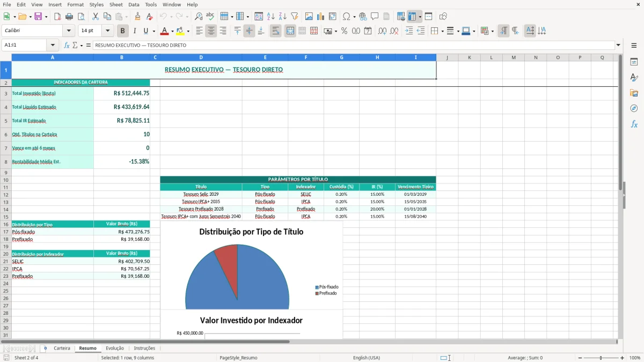Select column D header
Image resolution: width=644 pixels, height=362 pixels.
[201, 57]
